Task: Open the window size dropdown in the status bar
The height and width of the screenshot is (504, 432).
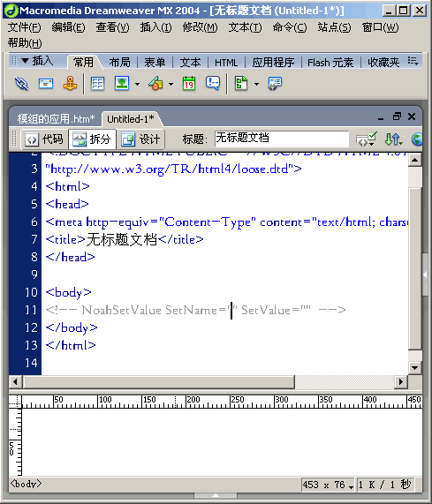Action: pos(351,486)
